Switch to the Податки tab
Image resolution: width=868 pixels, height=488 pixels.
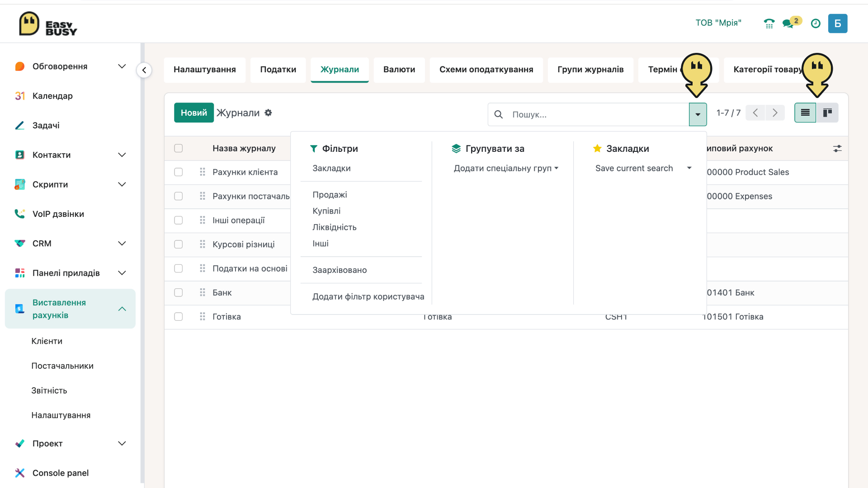pos(278,70)
